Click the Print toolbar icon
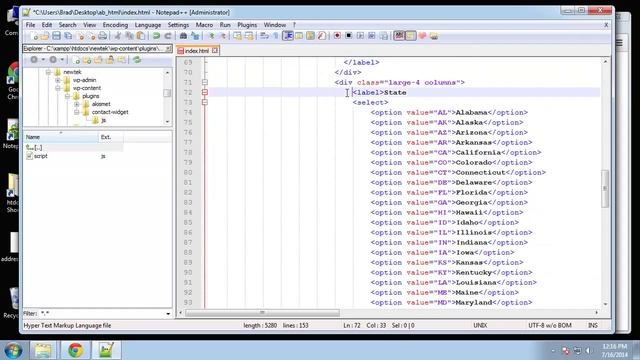The width and height of the screenshot is (640, 360). (x=102, y=36)
